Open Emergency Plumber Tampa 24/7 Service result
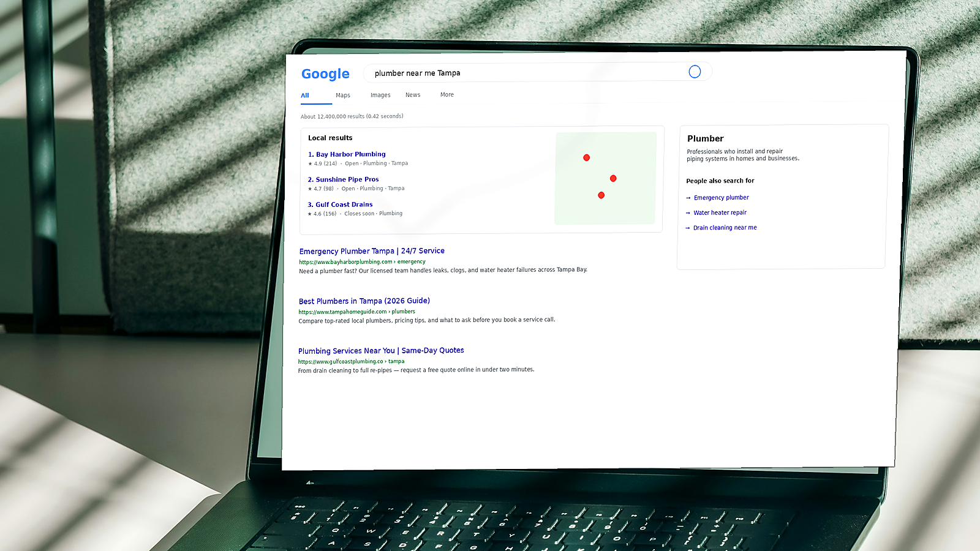 pos(372,251)
